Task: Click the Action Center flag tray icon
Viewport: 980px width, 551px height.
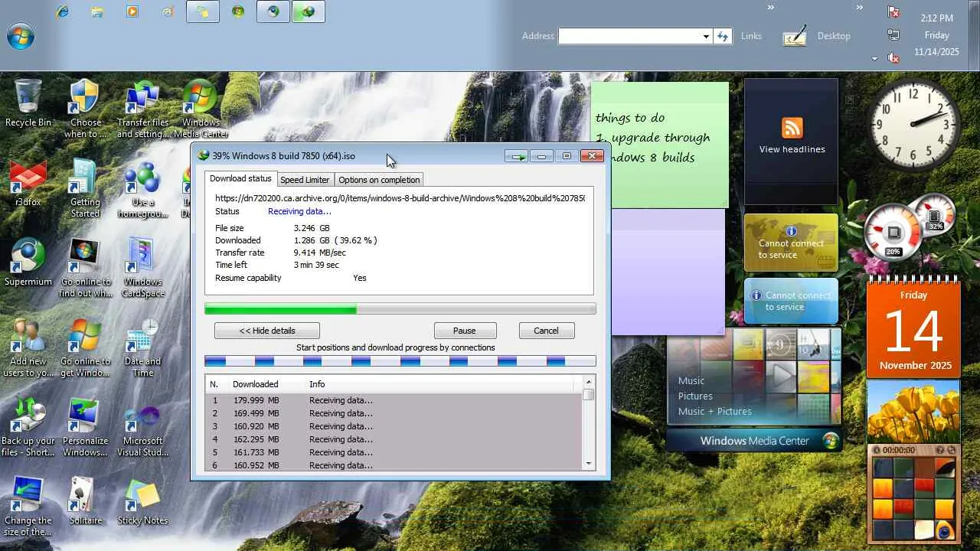Action: 893,11
